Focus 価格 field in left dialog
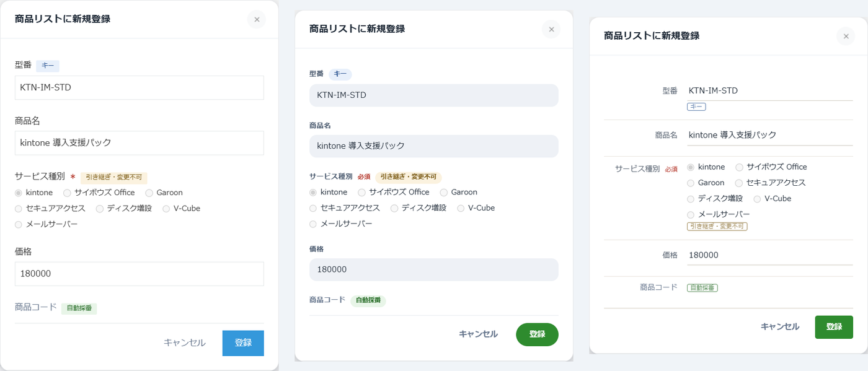The image size is (868, 371). click(139, 274)
